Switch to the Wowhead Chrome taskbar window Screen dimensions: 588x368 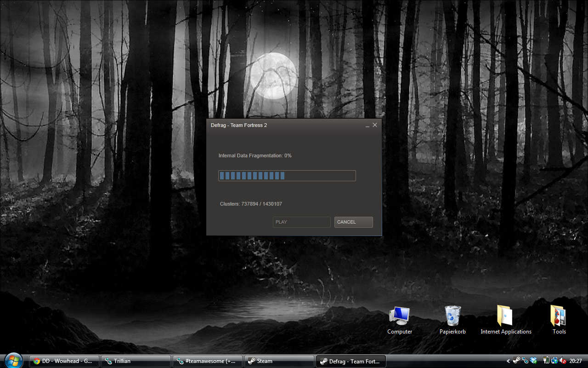[x=64, y=361]
